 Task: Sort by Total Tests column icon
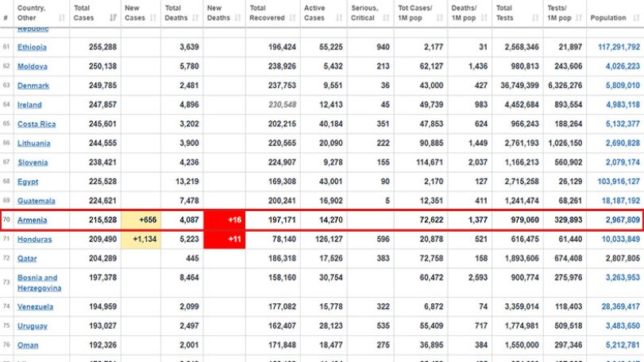pyautogui.click(x=535, y=17)
